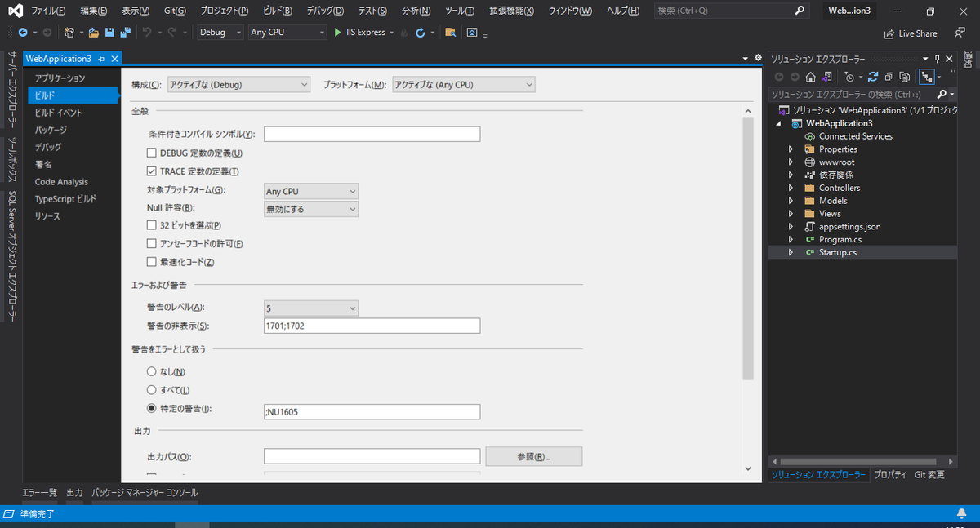The height and width of the screenshot is (528, 980).
Task: Open the warning level dropdown showing 5
Action: pos(311,308)
